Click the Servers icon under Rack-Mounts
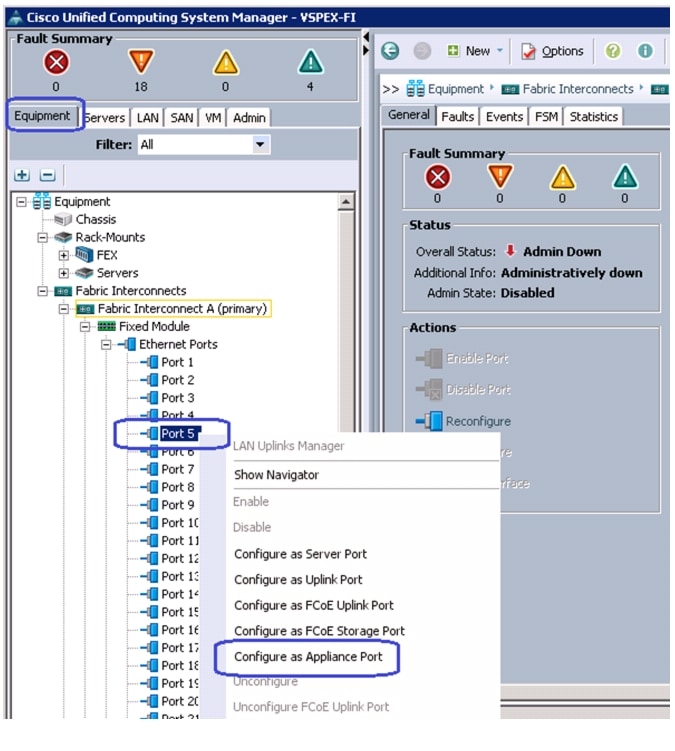The height and width of the screenshot is (751, 675). pyautogui.click(x=84, y=273)
